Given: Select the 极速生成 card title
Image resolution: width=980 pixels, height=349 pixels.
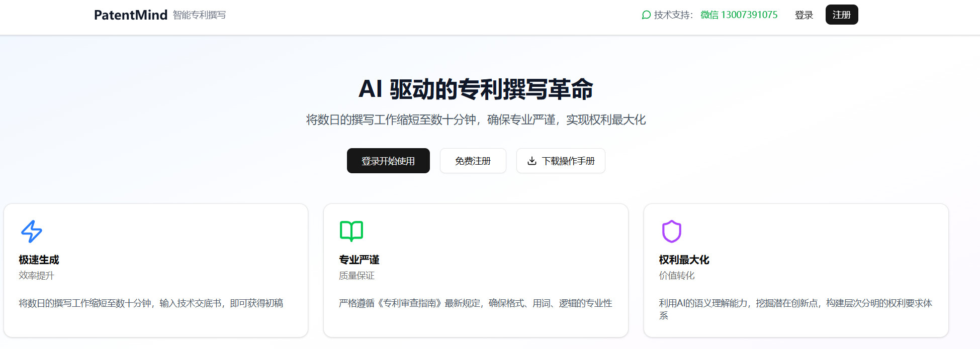Looking at the screenshot, I should (x=39, y=260).
